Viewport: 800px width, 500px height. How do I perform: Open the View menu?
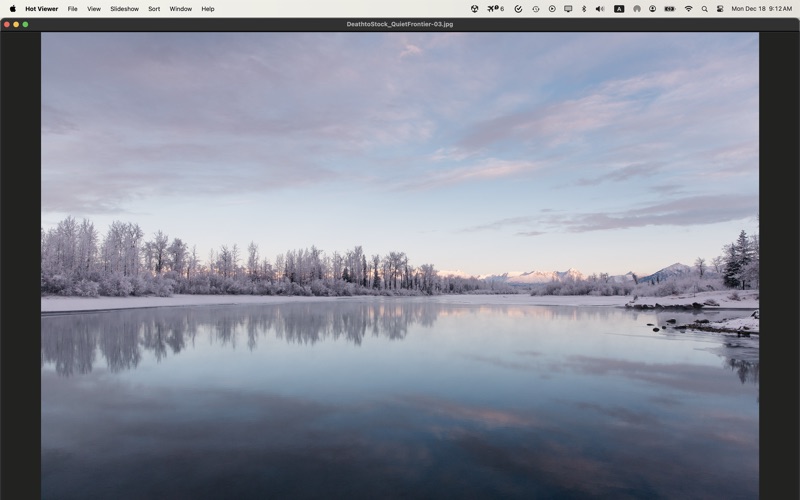[94, 9]
